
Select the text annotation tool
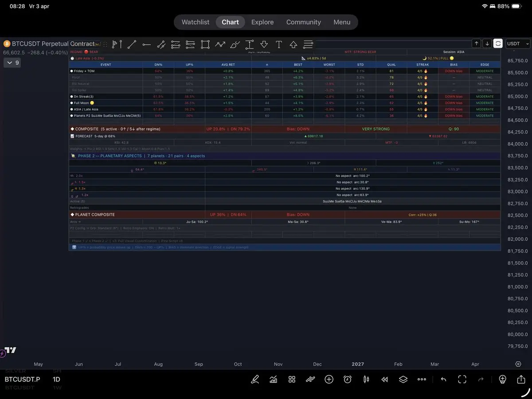click(x=279, y=44)
